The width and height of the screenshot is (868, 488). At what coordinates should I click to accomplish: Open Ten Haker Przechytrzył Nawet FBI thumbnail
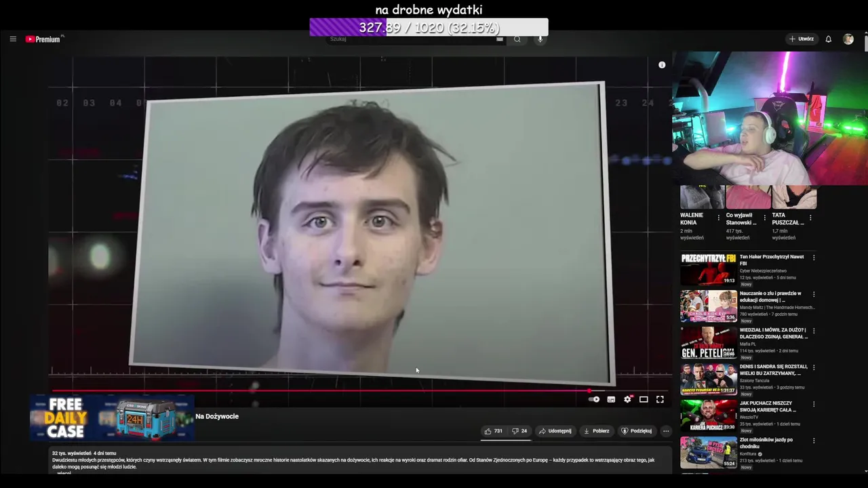[709, 269]
